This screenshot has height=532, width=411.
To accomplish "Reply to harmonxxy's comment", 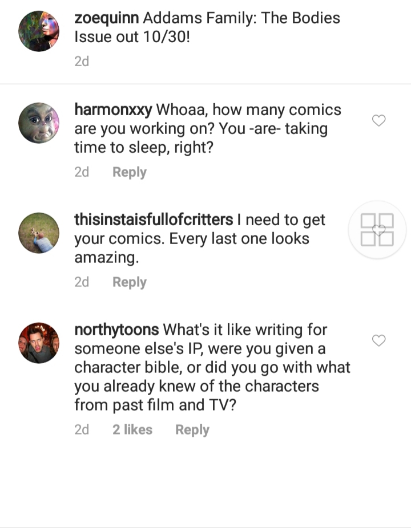I will point(130,172).
